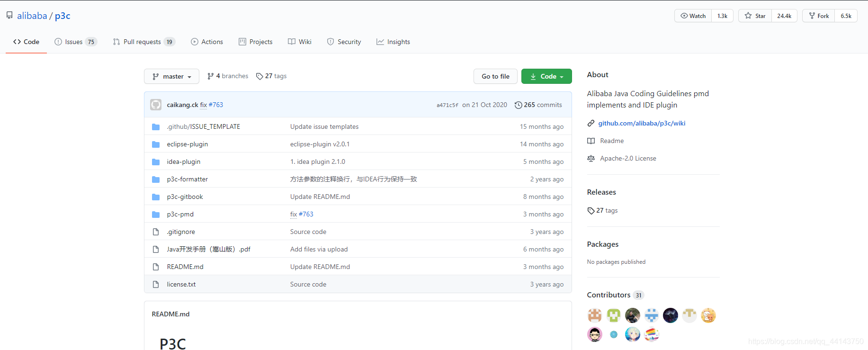
Task: Open the p3c-gitbook folder
Action: click(x=185, y=197)
